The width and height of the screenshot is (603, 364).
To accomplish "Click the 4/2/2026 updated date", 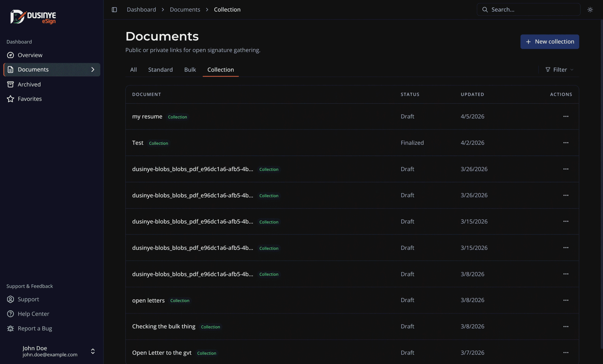I will coord(472,143).
